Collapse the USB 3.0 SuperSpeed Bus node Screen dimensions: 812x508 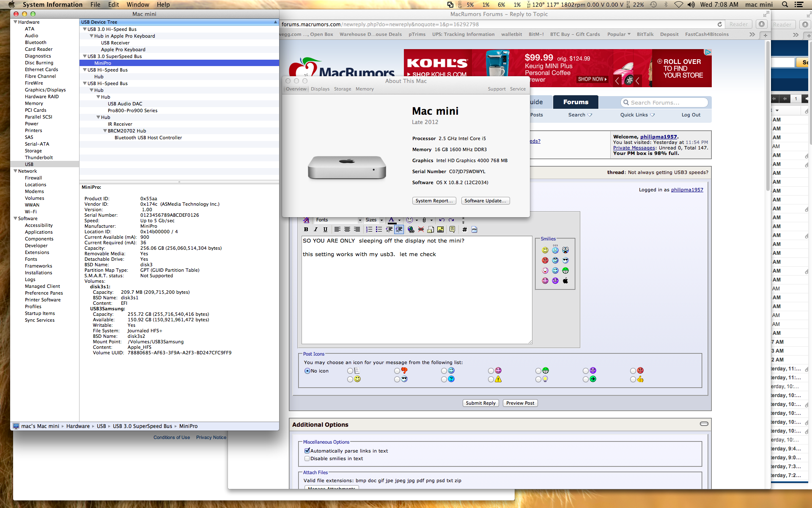[x=85, y=56]
